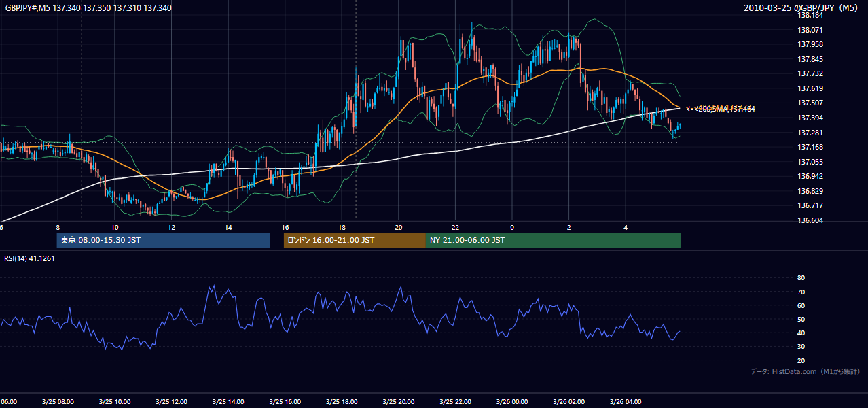The height and width of the screenshot is (408, 868).
Task: Click the 60 level on RSI axis
Action: tap(801, 305)
